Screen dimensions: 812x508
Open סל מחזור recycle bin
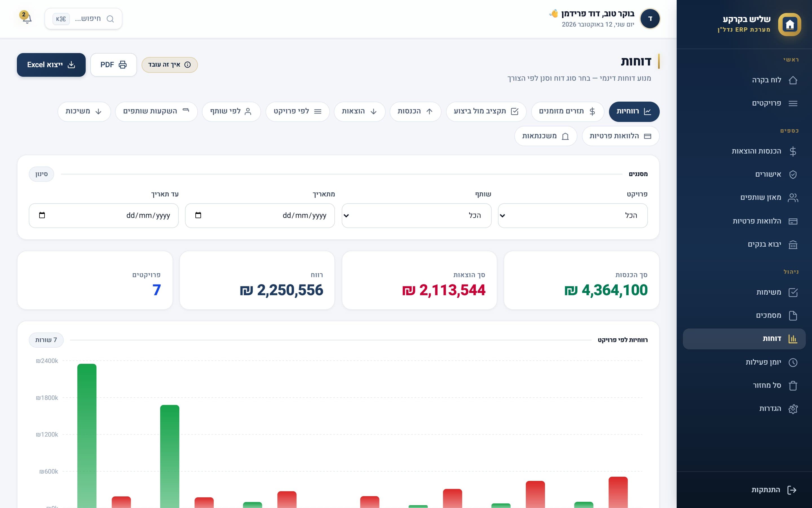[744, 385]
